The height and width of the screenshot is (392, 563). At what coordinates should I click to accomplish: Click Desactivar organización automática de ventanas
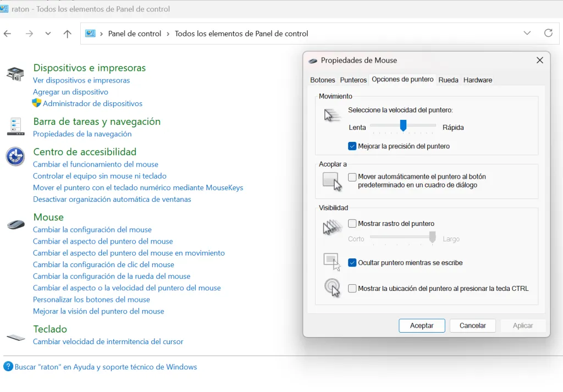point(112,199)
